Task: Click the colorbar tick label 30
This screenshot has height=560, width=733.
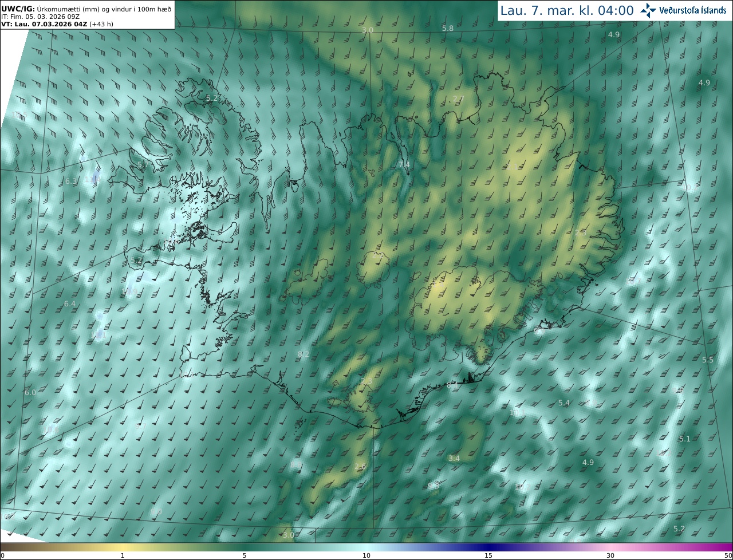Action: point(610,555)
